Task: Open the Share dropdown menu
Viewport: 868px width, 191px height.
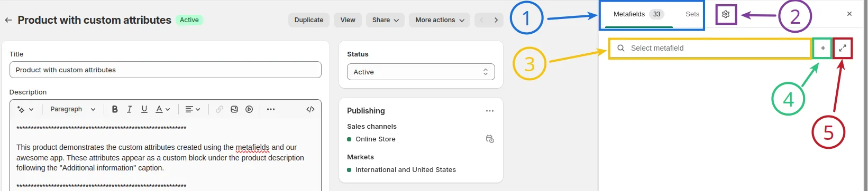Action: point(386,20)
